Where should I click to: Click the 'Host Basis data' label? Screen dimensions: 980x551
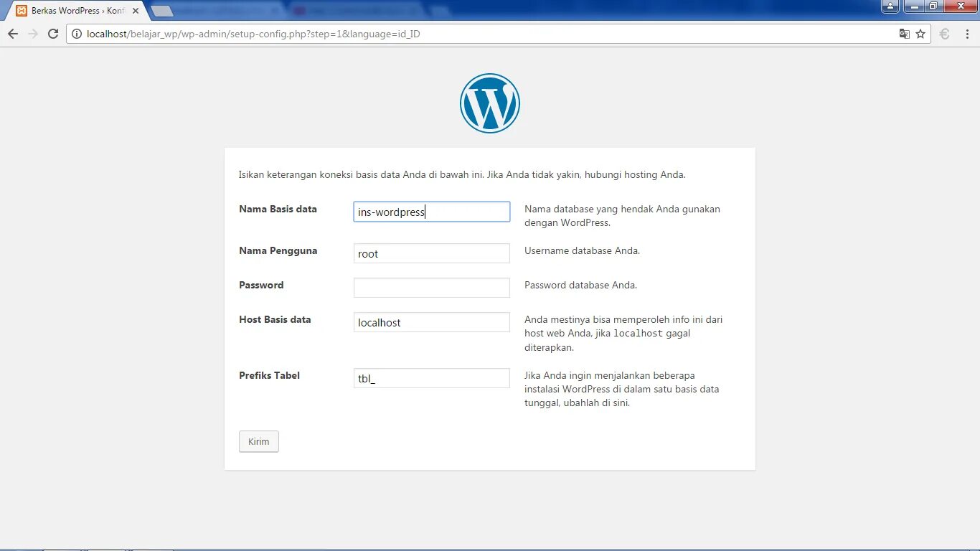click(275, 319)
